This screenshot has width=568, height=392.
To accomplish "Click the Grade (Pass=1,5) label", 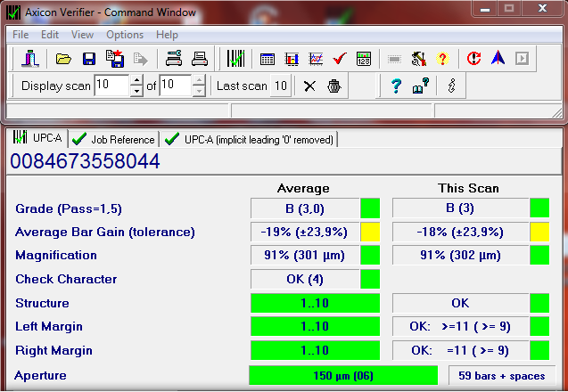I will (69, 208).
